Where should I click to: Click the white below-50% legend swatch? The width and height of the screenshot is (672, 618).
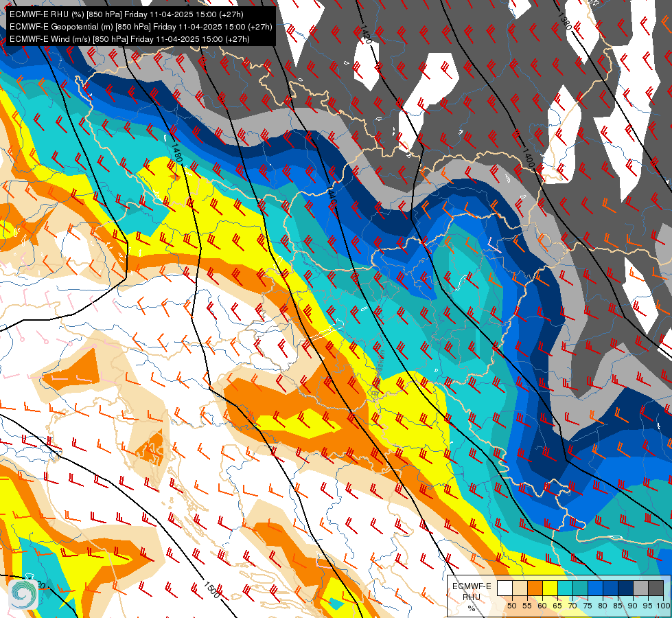(505, 588)
